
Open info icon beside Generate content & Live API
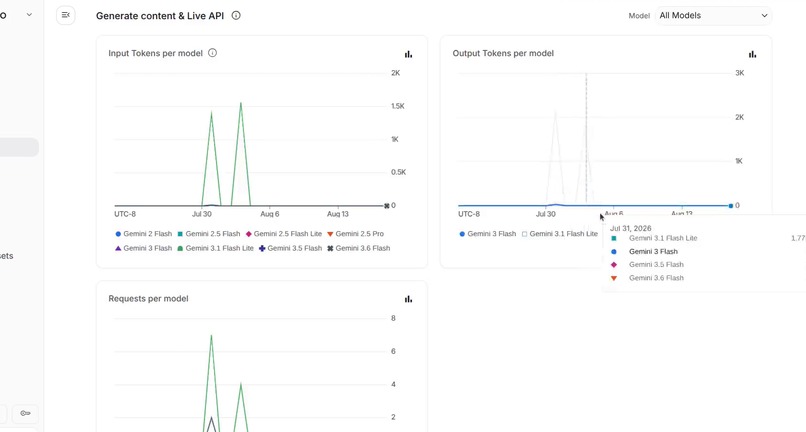click(236, 15)
